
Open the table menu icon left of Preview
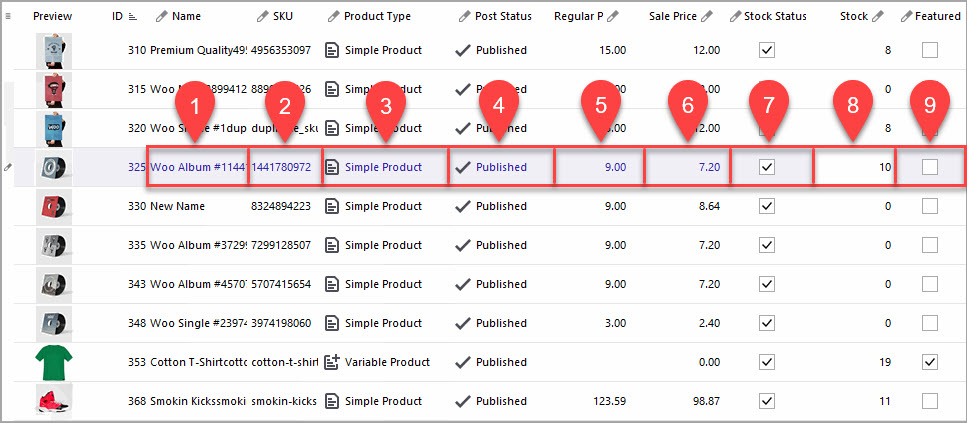(9, 16)
